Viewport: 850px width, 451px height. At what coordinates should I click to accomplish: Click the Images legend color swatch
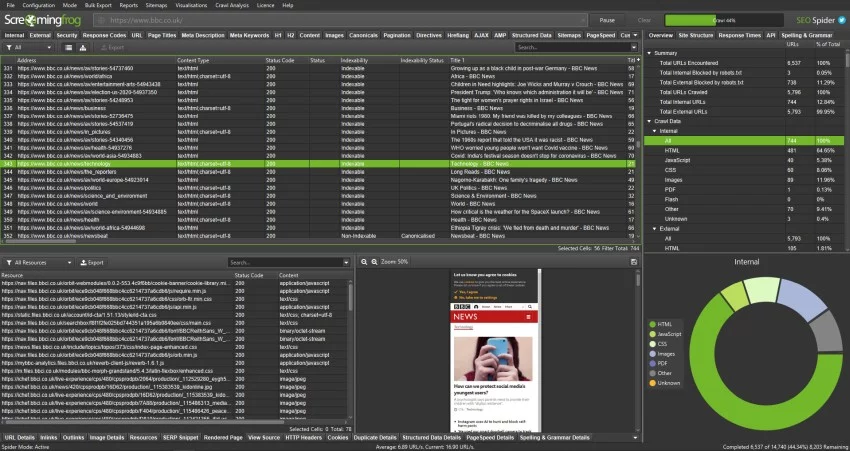[x=652, y=353]
